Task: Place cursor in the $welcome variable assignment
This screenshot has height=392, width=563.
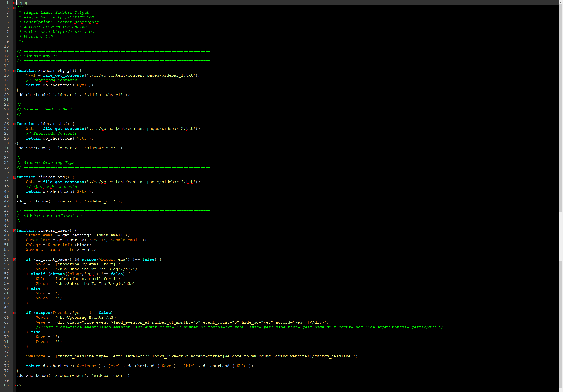Action: pyautogui.click(x=36, y=357)
